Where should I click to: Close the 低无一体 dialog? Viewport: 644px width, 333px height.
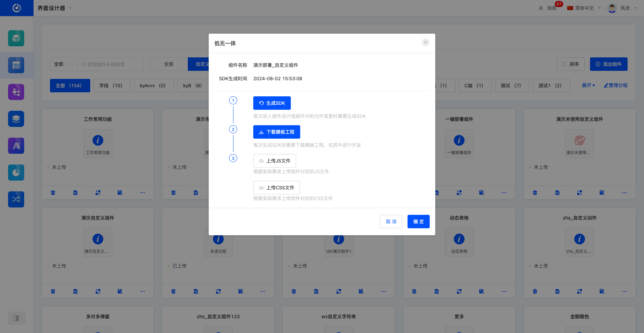425,42
